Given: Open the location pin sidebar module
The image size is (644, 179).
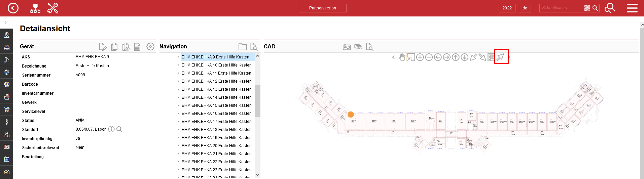Looking at the screenshot, I should 6,35.
